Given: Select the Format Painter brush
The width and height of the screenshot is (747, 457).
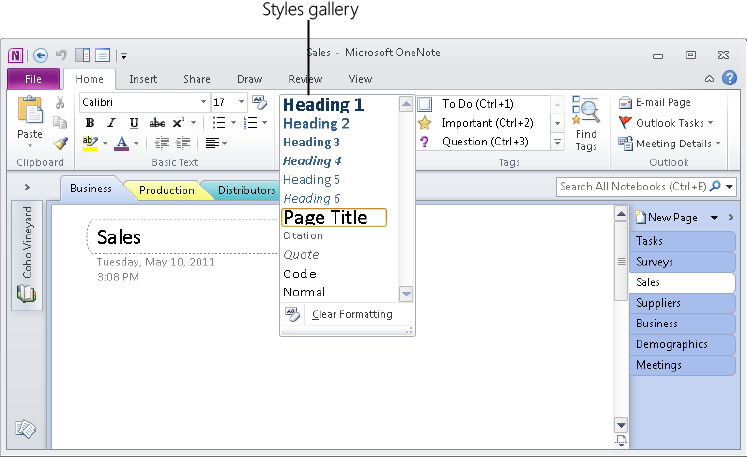Looking at the screenshot, I should [x=60, y=143].
